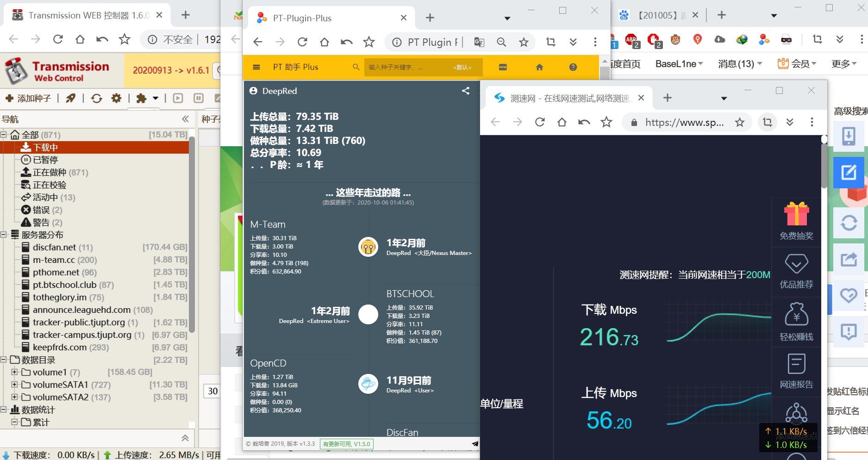Collapse the 数据目录 tree node
The image size is (868, 460).
pos(4,360)
